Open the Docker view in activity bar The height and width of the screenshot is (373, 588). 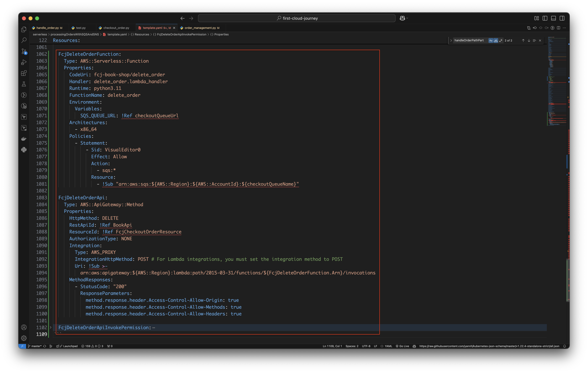pyautogui.click(x=24, y=139)
